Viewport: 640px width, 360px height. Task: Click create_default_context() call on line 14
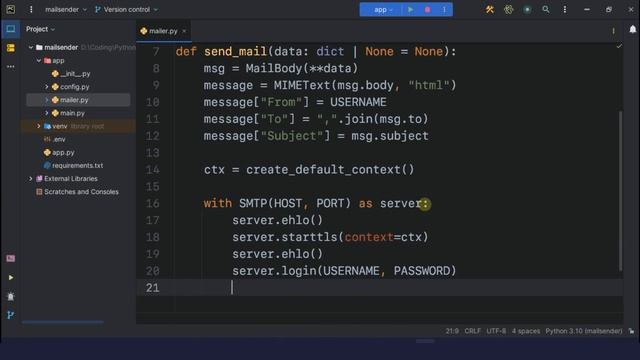(x=330, y=169)
